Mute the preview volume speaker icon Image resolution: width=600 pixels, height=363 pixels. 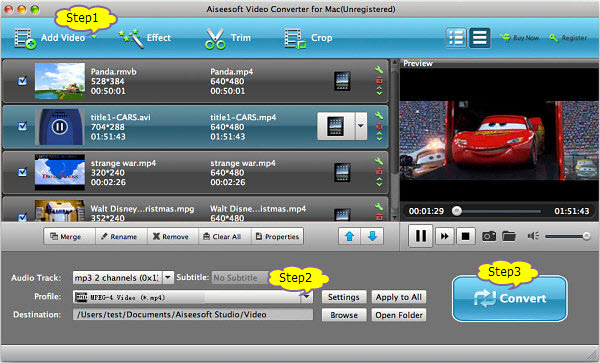[x=533, y=236]
